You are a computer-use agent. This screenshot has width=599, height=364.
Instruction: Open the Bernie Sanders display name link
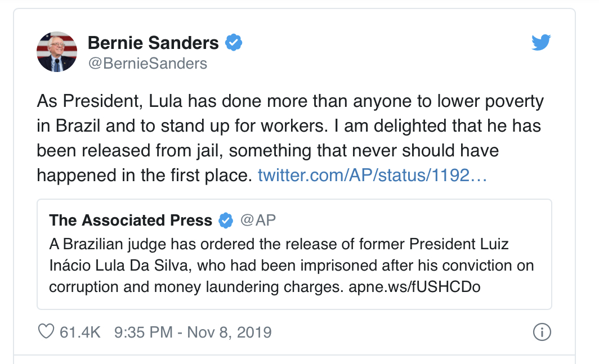[x=153, y=43]
